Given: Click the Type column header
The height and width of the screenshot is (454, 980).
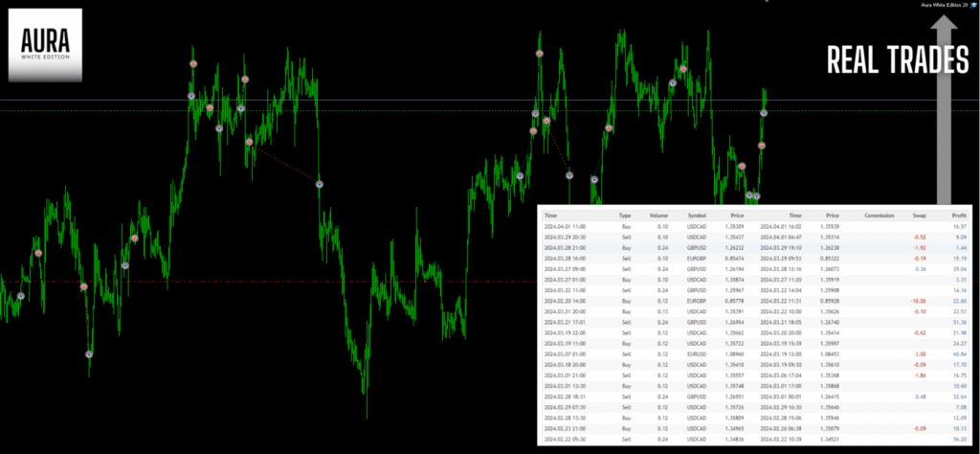Looking at the screenshot, I should (x=625, y=216).
